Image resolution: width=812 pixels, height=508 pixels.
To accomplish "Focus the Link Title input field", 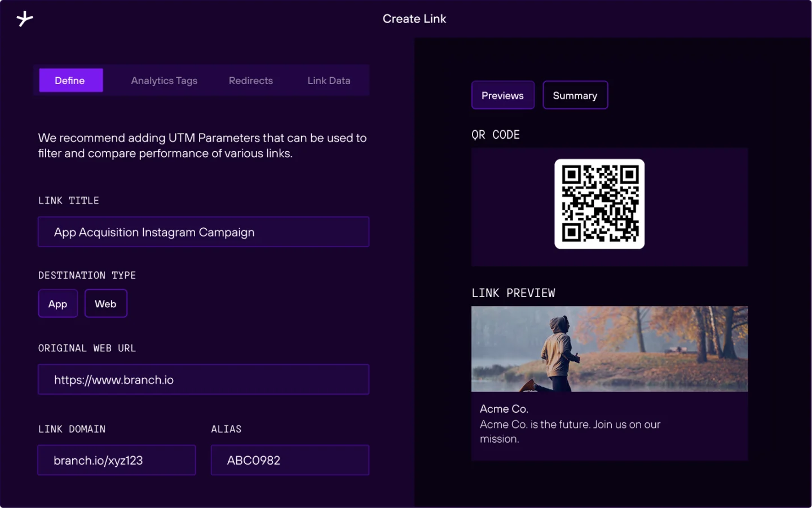I will click(x=204, y=232).
